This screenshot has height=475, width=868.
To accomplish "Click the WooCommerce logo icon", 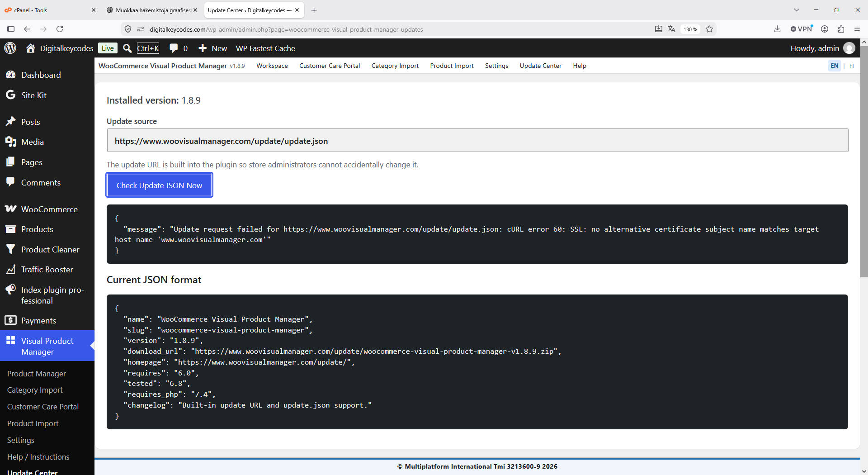I will pyautogui.click(x=10, y=209).
